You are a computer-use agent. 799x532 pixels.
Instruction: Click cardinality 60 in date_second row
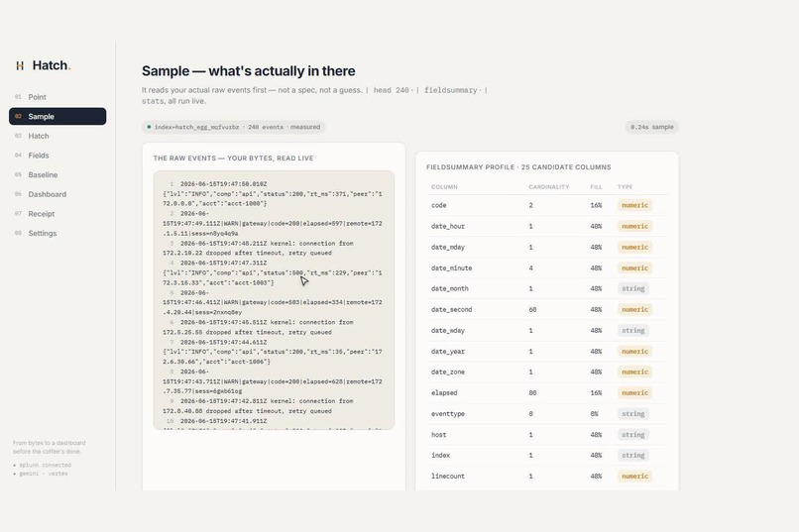532,309
